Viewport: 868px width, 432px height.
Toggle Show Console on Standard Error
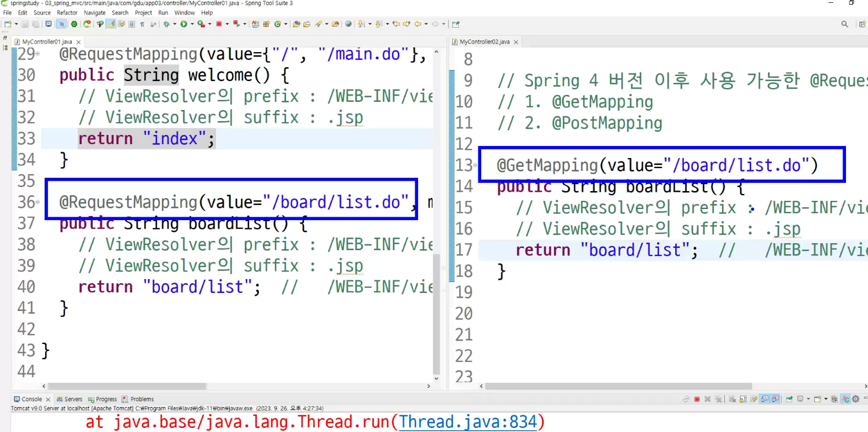click(775, 399)
